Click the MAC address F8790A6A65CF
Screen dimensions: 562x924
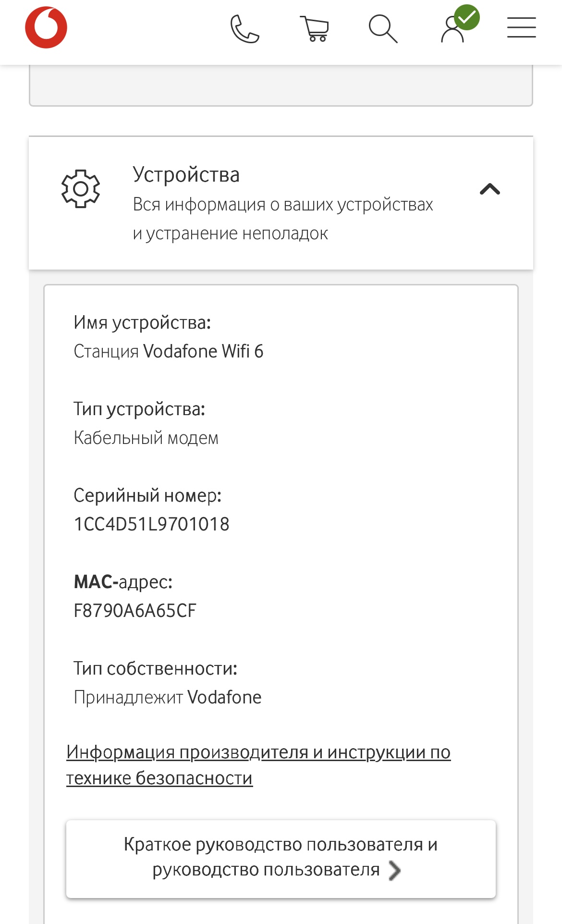[135, 611]
